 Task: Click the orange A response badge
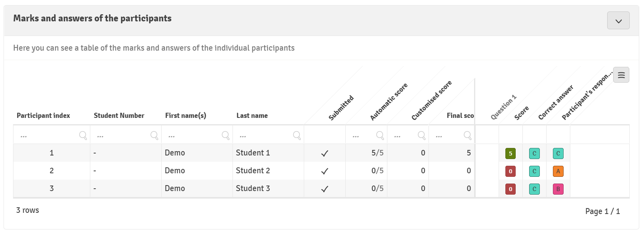pos(558,171)
